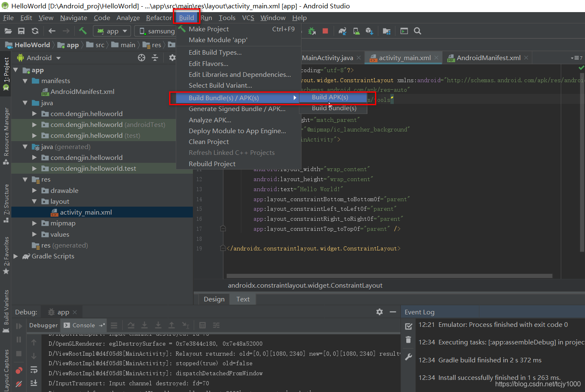
Task: Switch to the Text editor view tab
Action: [x=243, y=299]
